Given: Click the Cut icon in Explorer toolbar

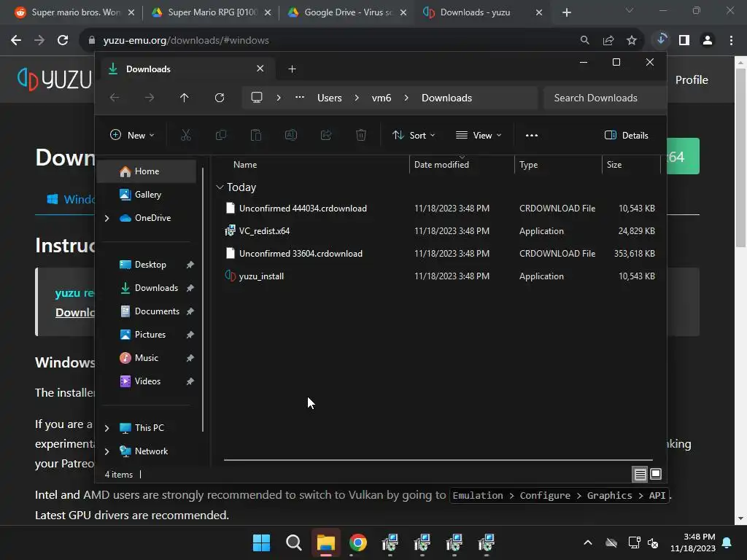Looking at the screenshot, I should tap(186, 135).
